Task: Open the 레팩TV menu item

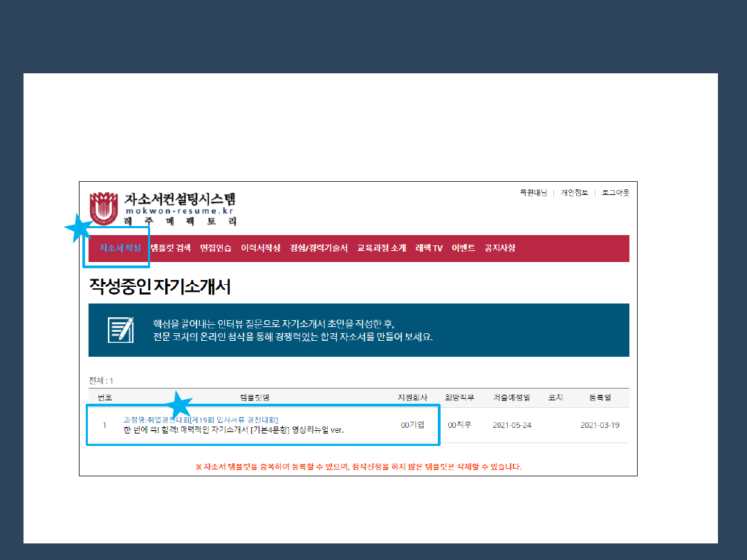Action: [429, 248]
